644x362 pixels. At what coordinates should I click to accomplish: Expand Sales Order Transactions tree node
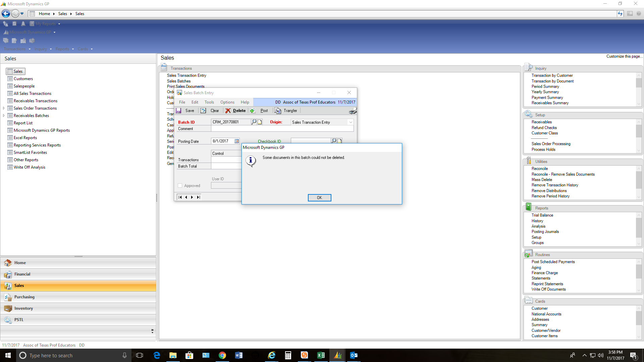tap(4, 108)
